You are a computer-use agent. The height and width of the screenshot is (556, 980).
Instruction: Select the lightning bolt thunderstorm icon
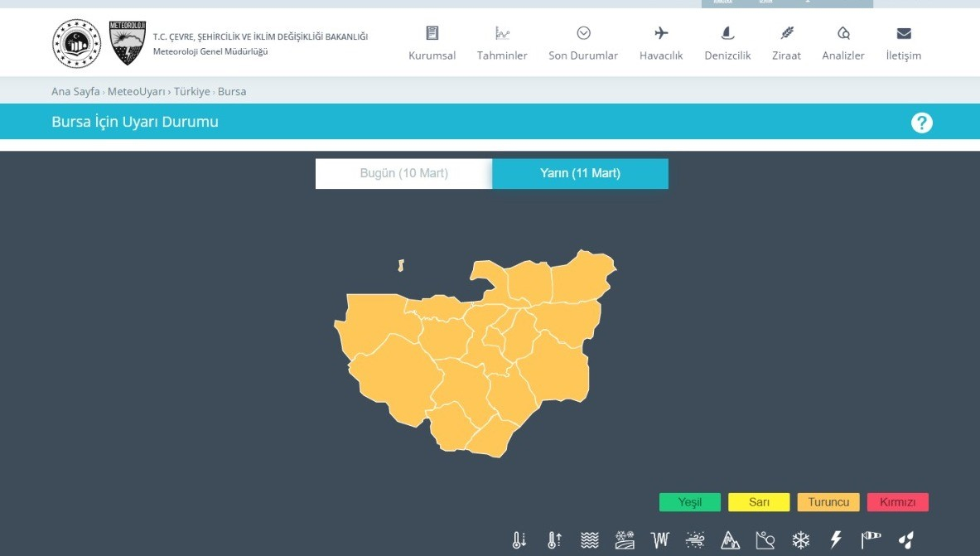836,540
